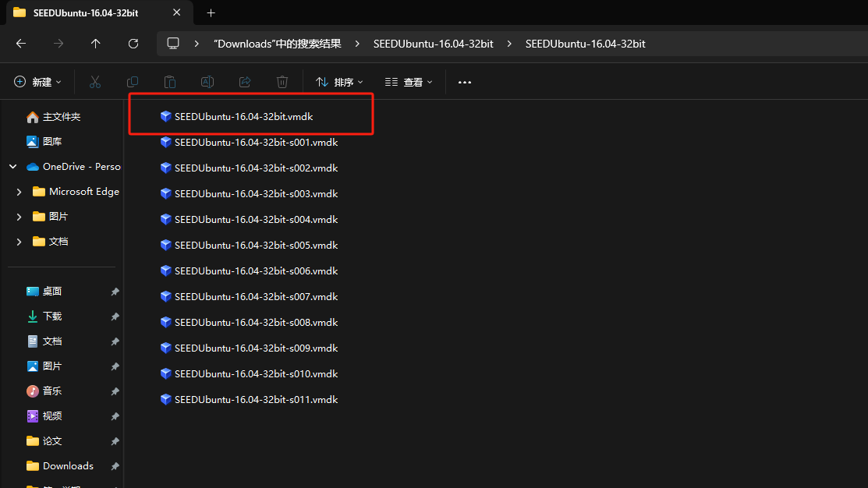Select file SEEDUbuntu-16.04-32bit-s002.vmdk
The image size is (868, 488).
click(256, 168)
